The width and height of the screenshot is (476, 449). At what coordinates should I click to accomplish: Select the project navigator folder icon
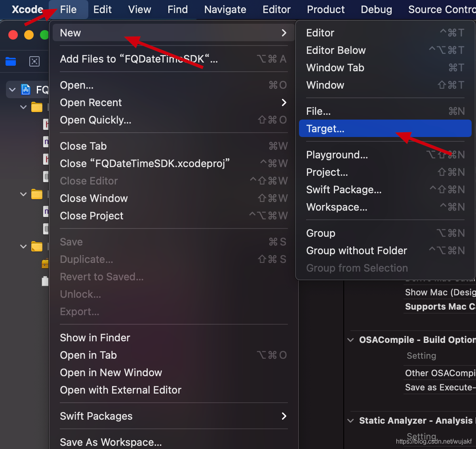tap(11, 61)
